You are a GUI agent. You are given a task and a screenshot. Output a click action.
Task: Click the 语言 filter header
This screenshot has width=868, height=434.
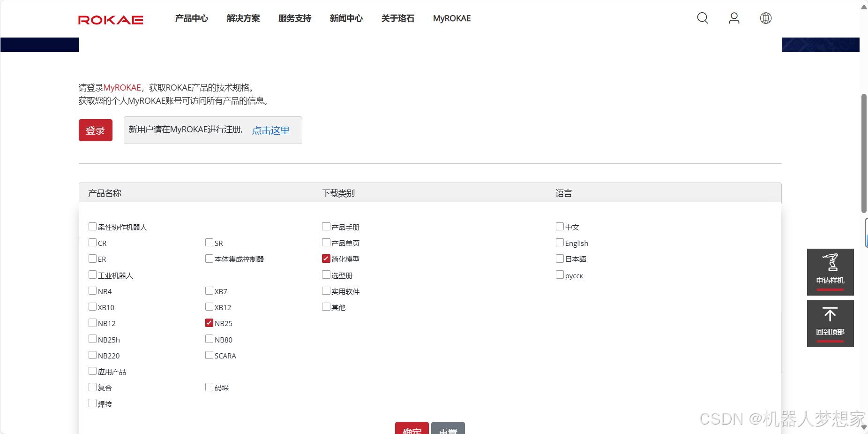pyautogui.click(x=564, y=193)
